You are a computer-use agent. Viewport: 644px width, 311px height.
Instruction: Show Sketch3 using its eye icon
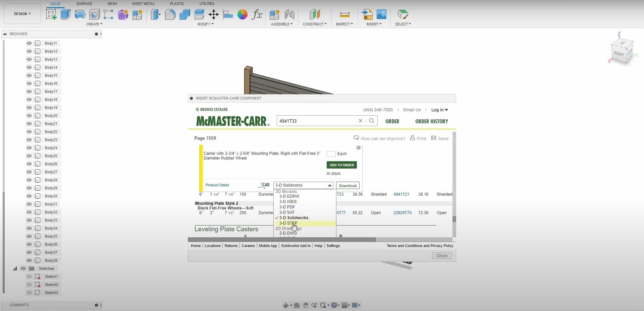coord(29,293)
